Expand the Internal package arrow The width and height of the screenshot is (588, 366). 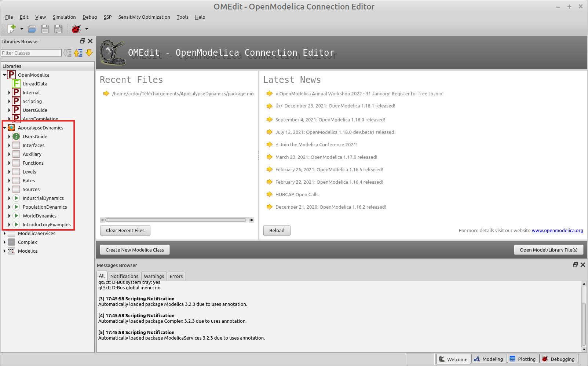(x=9, y=92)
